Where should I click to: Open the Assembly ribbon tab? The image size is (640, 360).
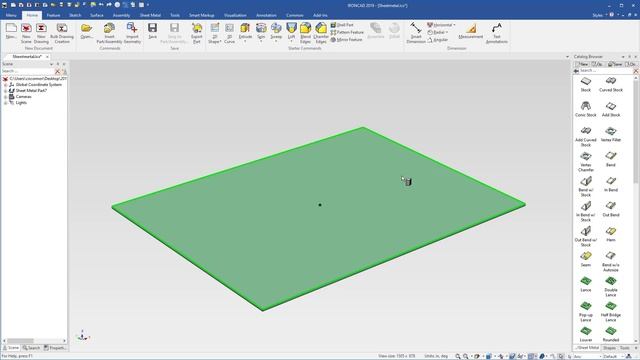(121, 15)
